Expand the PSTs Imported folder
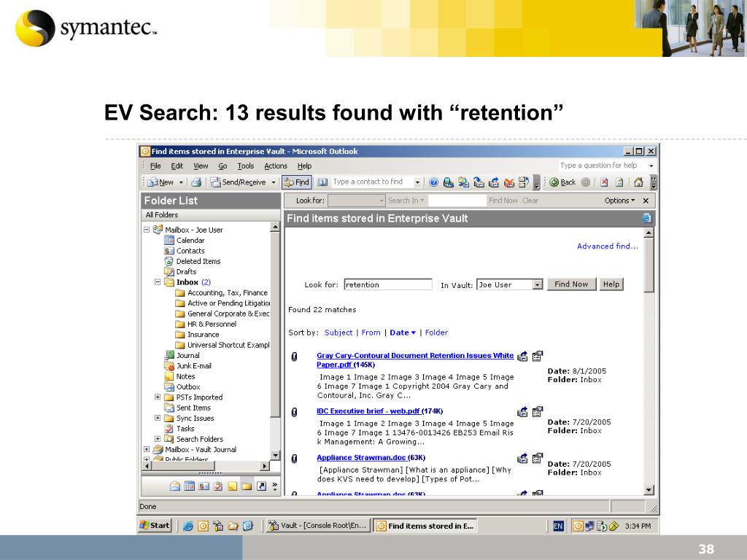This screenshot has height=560, width=747. [158, 397]
